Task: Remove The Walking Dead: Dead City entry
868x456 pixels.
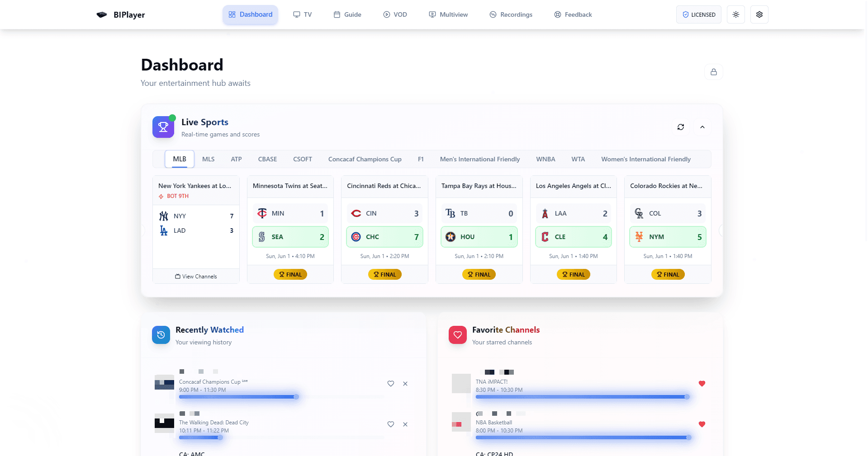Action: (x=405, y=424)
